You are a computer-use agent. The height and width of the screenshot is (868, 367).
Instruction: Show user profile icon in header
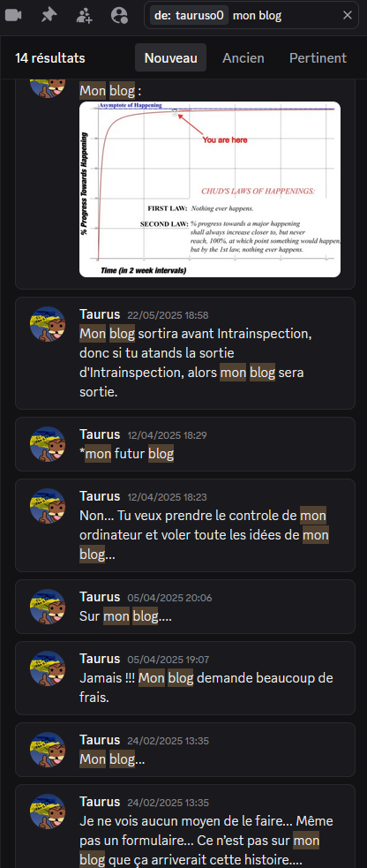119,15
